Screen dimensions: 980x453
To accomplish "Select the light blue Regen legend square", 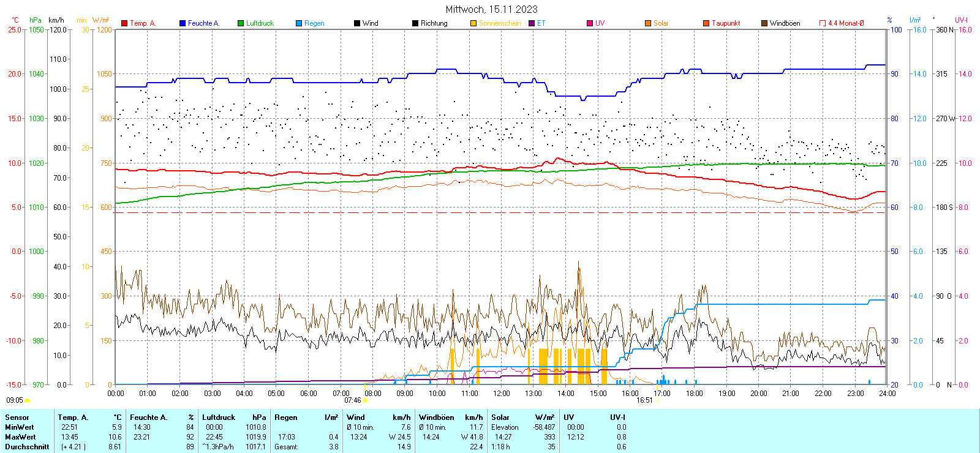I will click(x=299, y=23).
